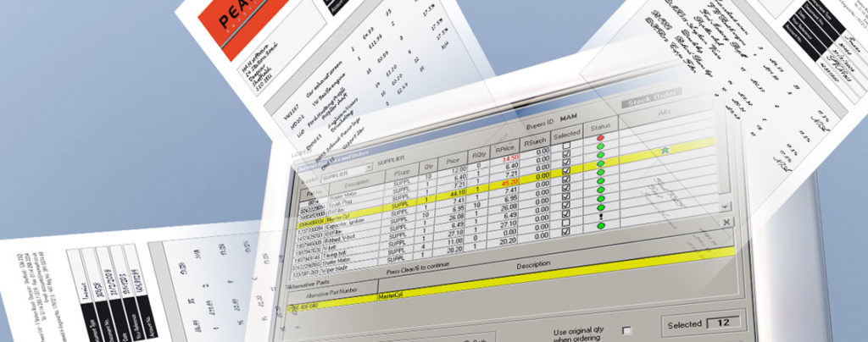Click the scrollbar down arrow beside the Alts column

point(726,206)
